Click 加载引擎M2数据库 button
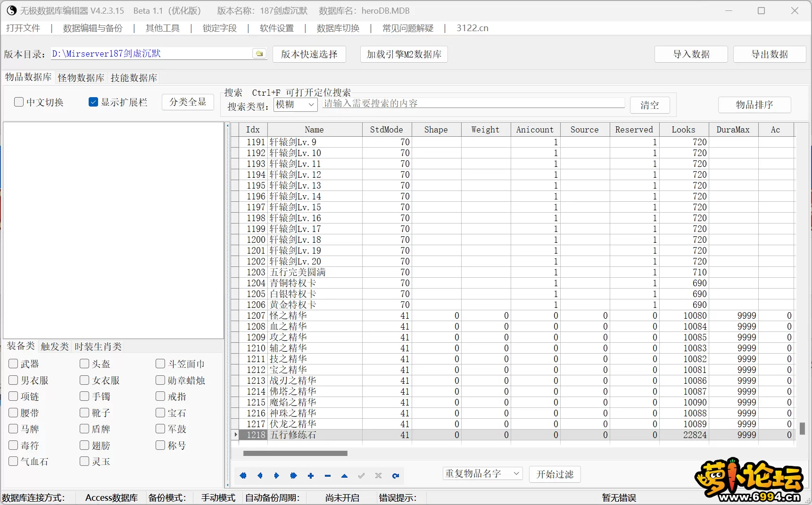Viewport: 812px width, 505px height. (404, 54)
